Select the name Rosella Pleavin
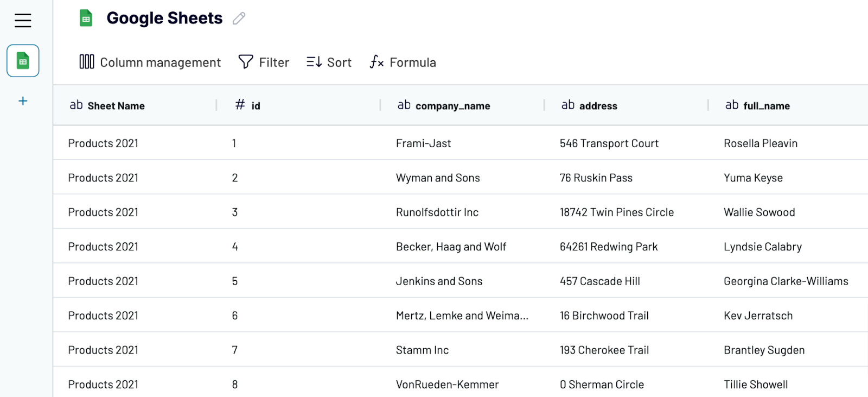The width and height of the screenshot is (868, 397). tap(760, 143)
